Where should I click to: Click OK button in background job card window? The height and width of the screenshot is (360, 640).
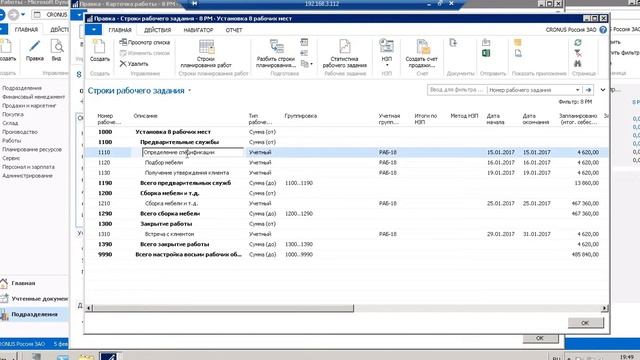tap(540, 338)
